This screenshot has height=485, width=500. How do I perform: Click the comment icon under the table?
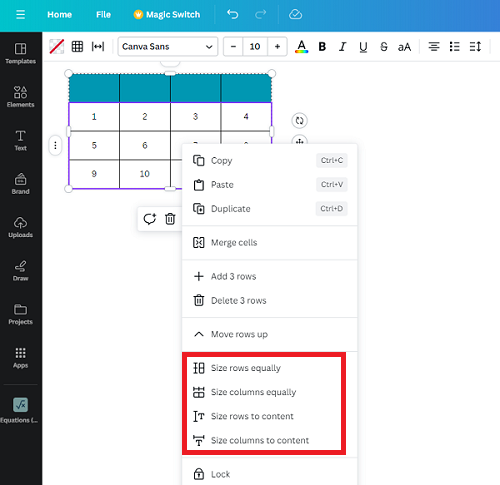click(149, 219)
